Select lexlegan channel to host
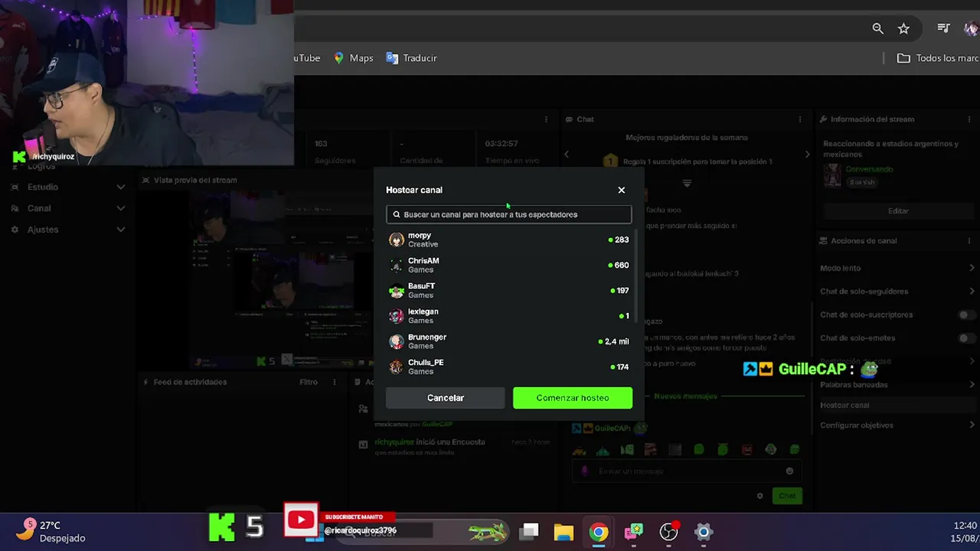This screenshot has height=551, width=980. (509, 316)
